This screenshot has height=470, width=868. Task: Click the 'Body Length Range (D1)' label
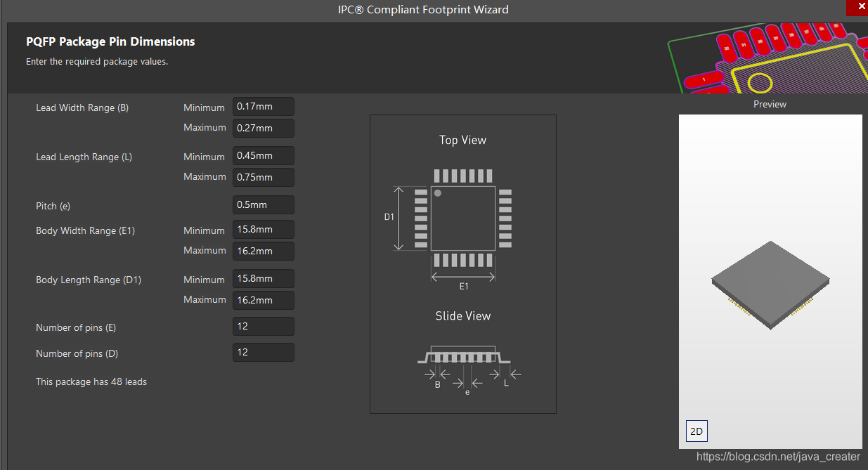pyautogui.click(x=89, y=280)
